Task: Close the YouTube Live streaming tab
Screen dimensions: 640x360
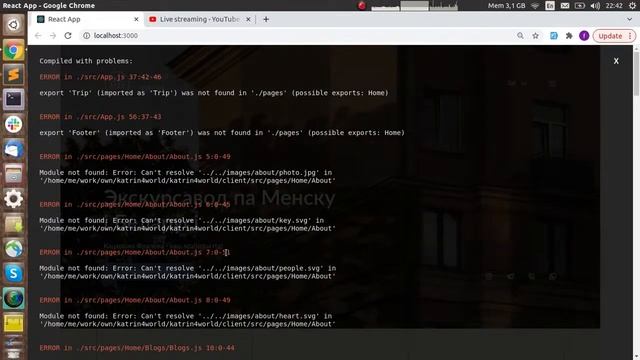Action: (x=248, y=19)
